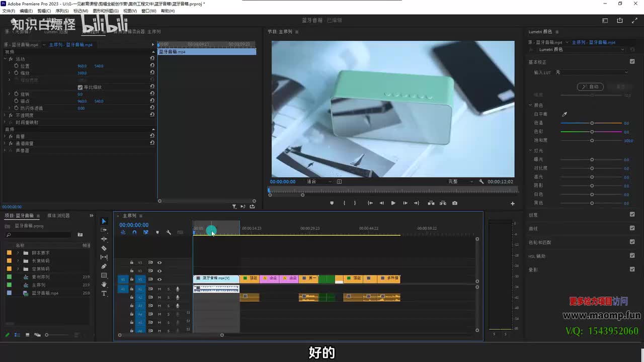Click the Lift button in Program monitor

click(x=431, y=203)
